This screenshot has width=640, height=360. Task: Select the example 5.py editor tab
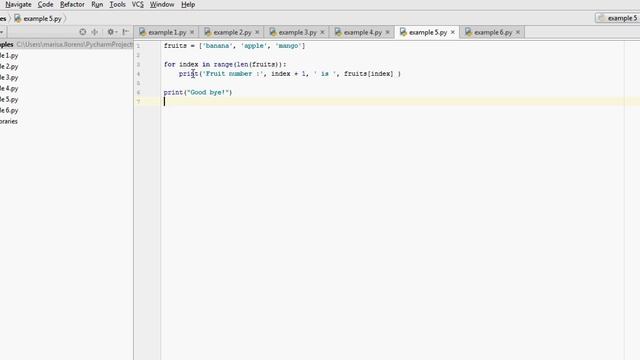[428, 32]
